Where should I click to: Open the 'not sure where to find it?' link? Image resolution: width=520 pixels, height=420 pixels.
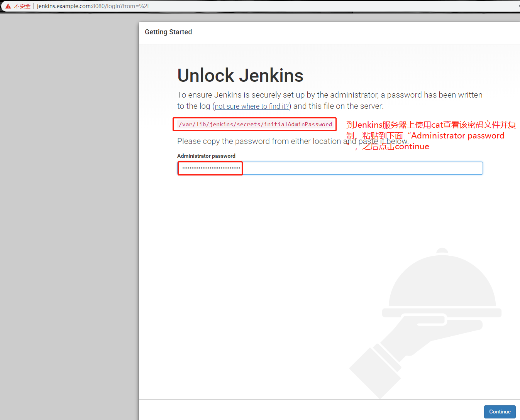[252, 106]
